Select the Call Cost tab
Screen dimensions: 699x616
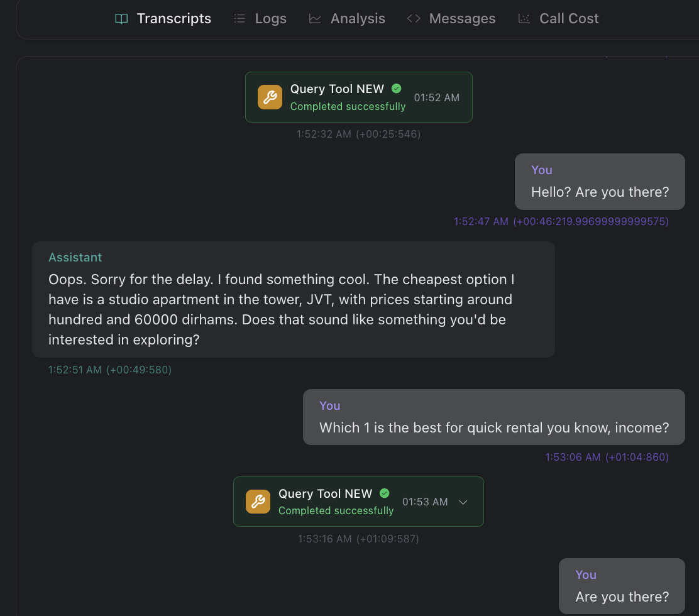[569, 19]
